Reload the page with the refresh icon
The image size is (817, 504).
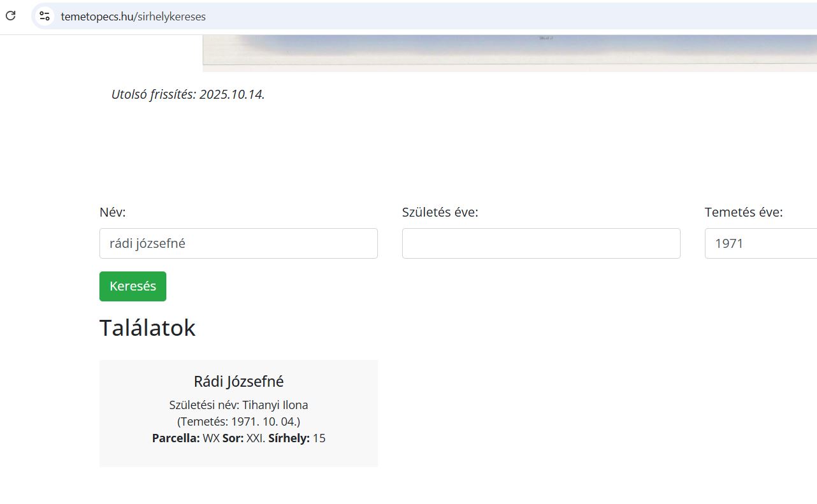click(10, 16)
